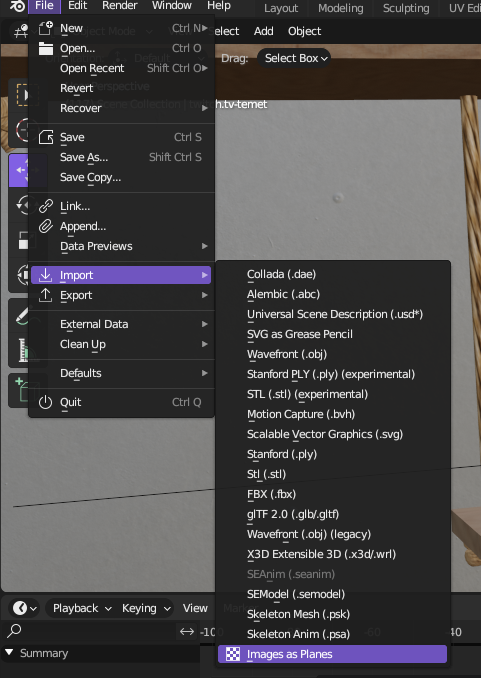Viewport: 481px width, 678px height.
Task: Click the Quit power icon
Action: pos(45,402)
